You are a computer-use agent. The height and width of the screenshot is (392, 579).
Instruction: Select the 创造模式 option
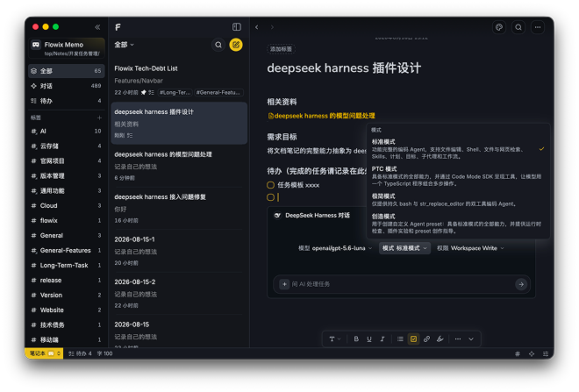pos(458,224)
